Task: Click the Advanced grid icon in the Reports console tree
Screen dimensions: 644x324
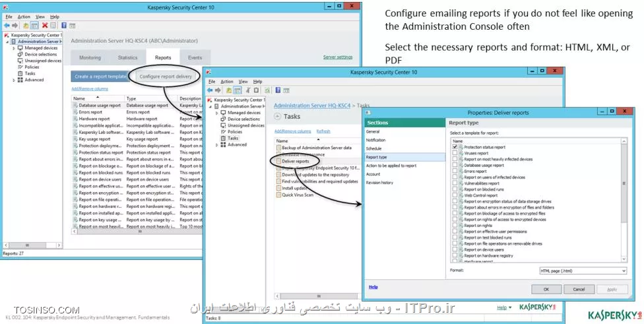Action: [20, 80]
